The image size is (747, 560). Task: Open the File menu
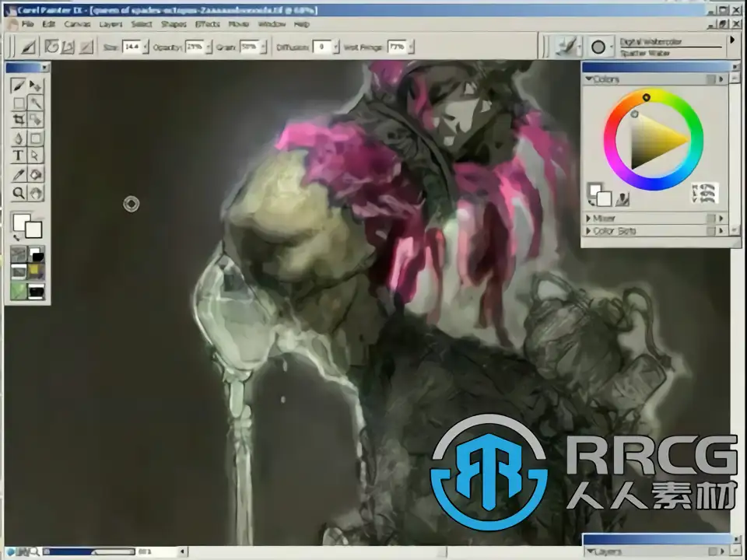point(27,24)
